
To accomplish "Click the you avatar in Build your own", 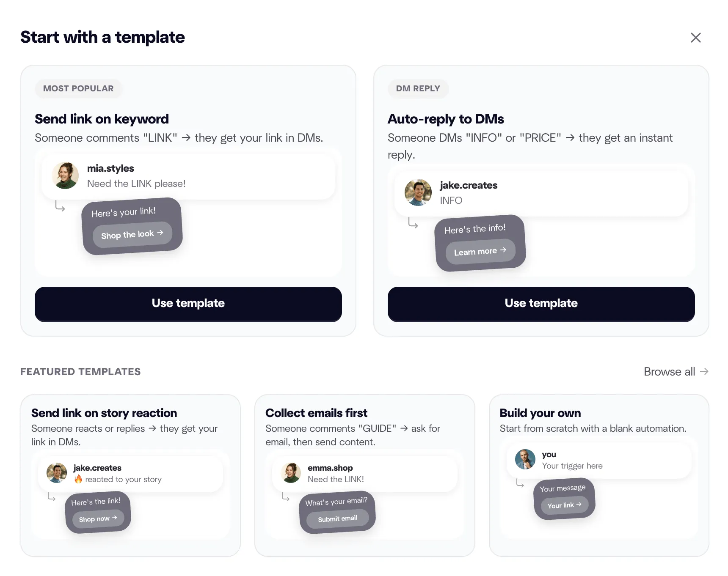I will coord(525,460).
